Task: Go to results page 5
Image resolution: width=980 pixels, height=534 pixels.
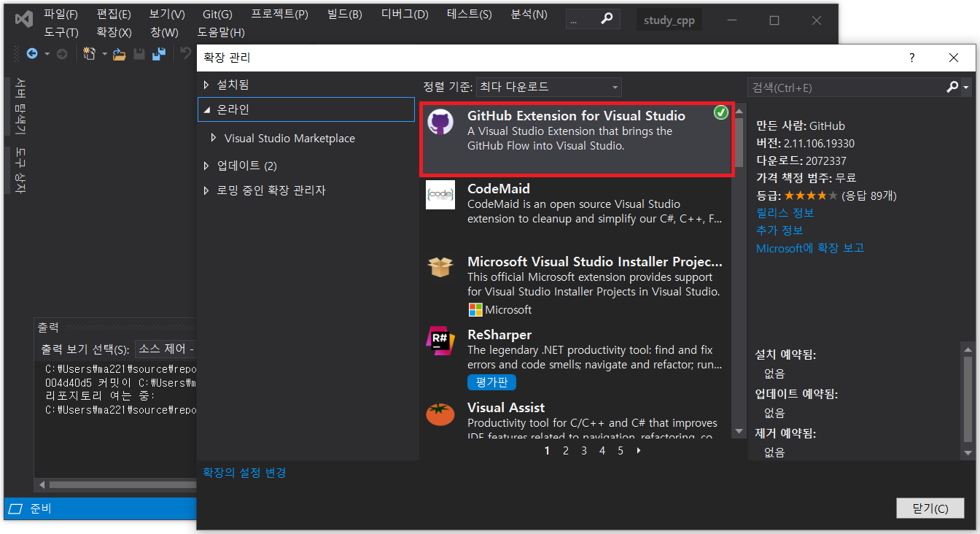Action: (621, 451)
